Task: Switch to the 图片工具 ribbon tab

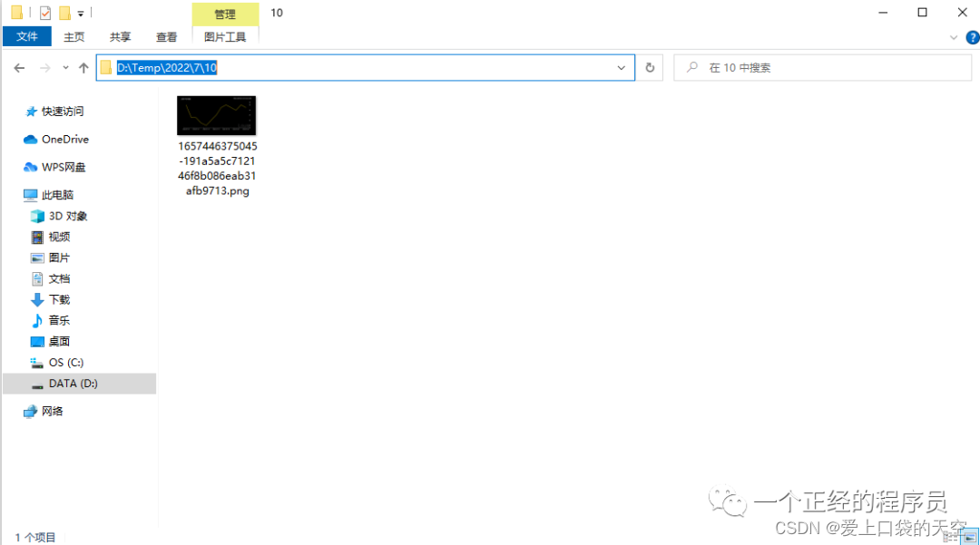Action: coord(224,37)
